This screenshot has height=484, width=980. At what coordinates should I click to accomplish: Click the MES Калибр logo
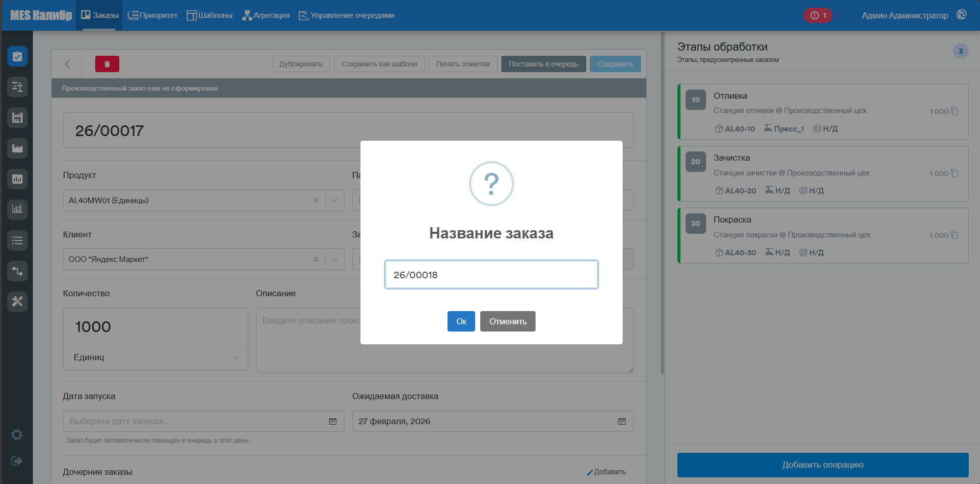click(41, 15)
